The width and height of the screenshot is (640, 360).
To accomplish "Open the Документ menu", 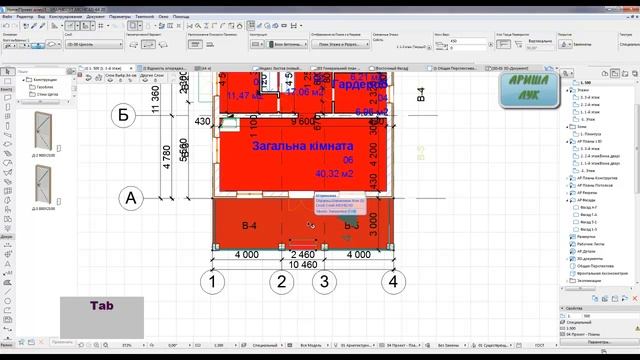I will [96, 17].
